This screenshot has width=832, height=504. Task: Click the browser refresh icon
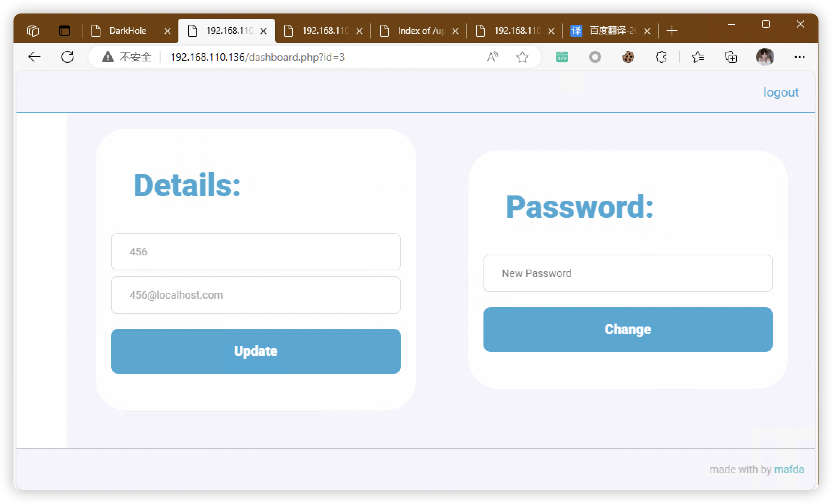pyautogui.click(x=67, y=57)
